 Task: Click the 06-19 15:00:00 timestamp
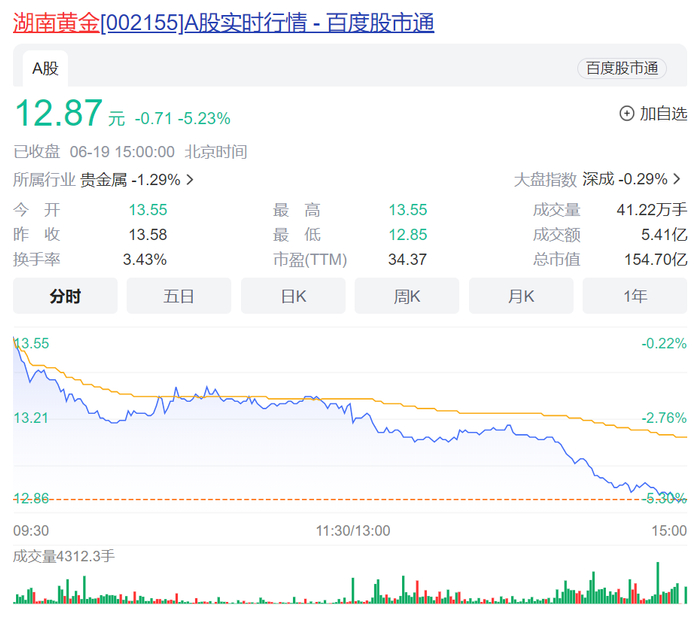[x=122, y=152]
